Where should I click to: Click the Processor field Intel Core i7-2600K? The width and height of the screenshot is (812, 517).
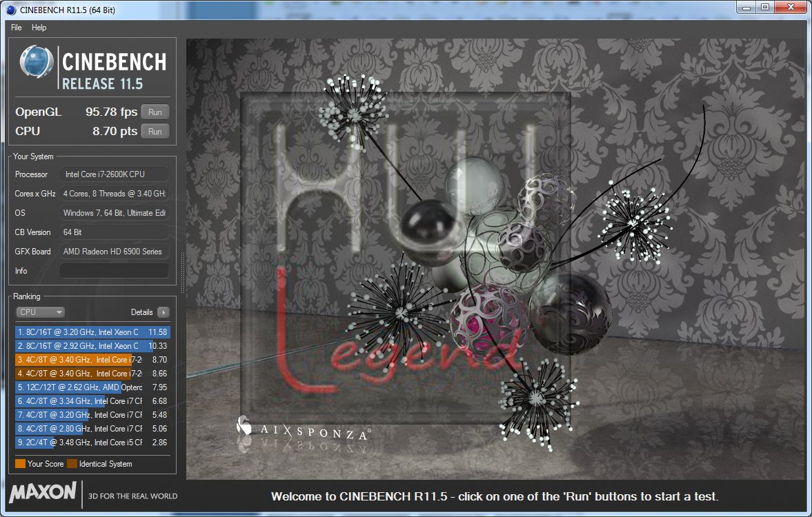[x=115, y=174]
